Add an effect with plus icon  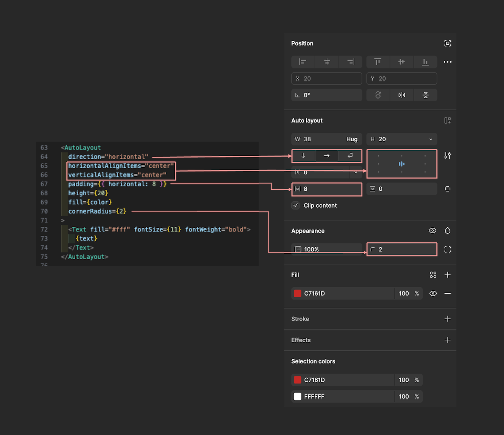pyautogui.click(x=447, y=340)
